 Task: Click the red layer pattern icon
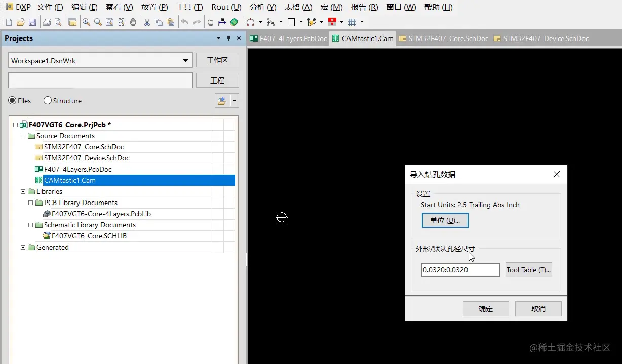pos(332,22)
